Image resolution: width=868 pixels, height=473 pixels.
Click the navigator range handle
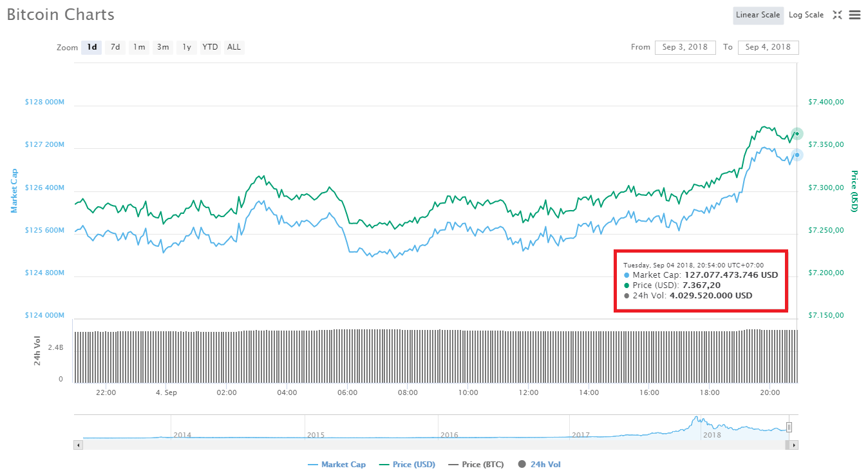(789, 427)
